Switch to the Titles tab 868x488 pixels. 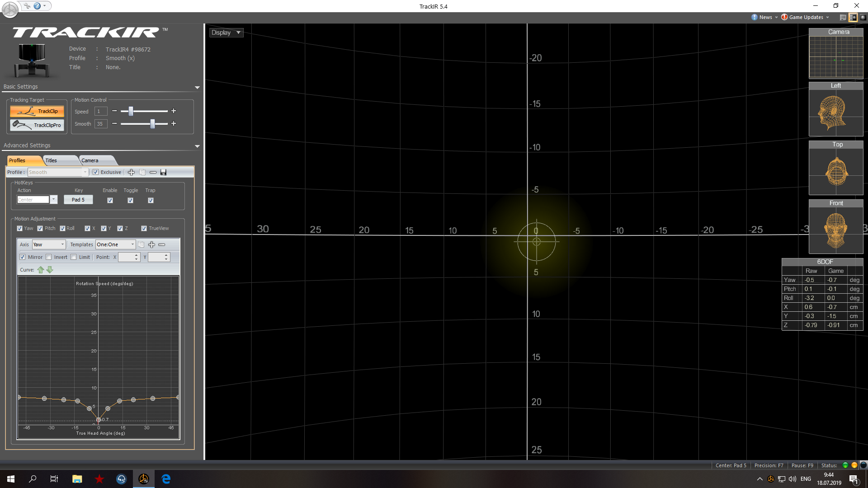[x=53, y=160]
